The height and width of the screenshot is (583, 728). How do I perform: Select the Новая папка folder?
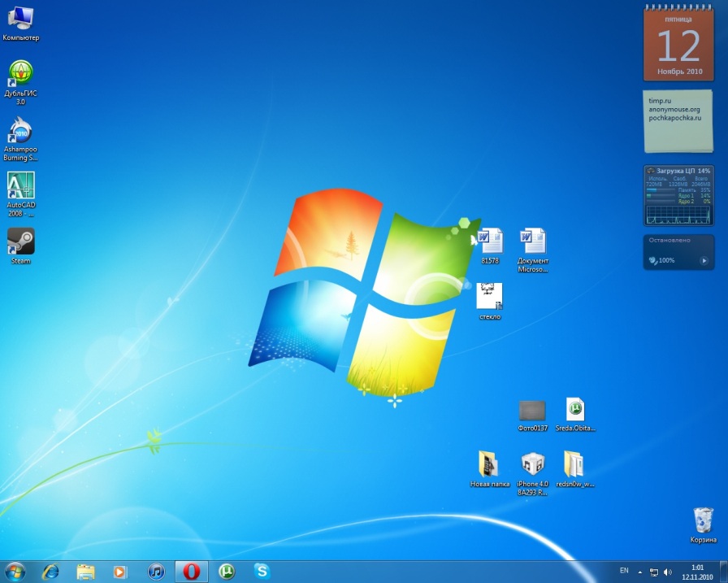click(x=489, y=469)
